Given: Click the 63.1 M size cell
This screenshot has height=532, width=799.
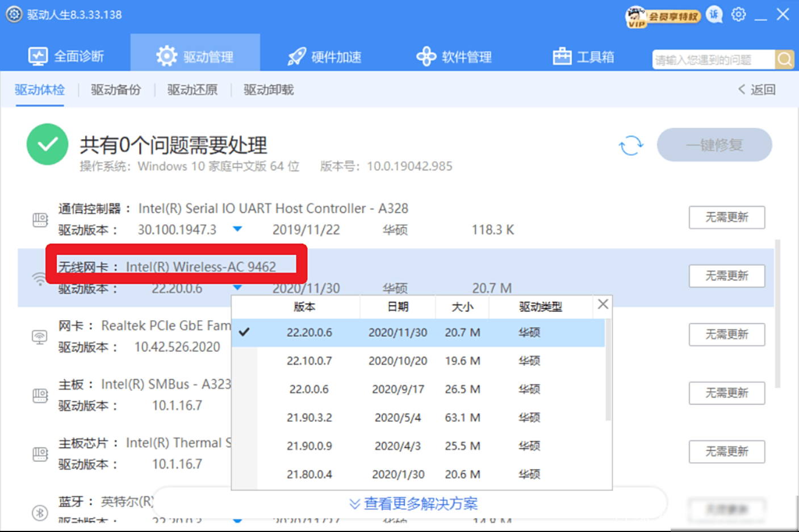Looking at the screenshot, I should click(462, 418).
